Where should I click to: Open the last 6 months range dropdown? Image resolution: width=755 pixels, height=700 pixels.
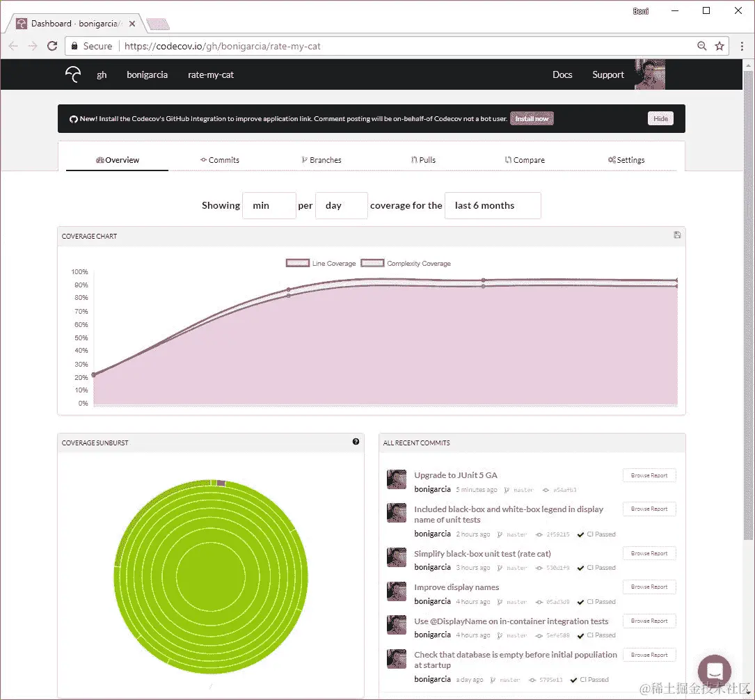(493, 205)
